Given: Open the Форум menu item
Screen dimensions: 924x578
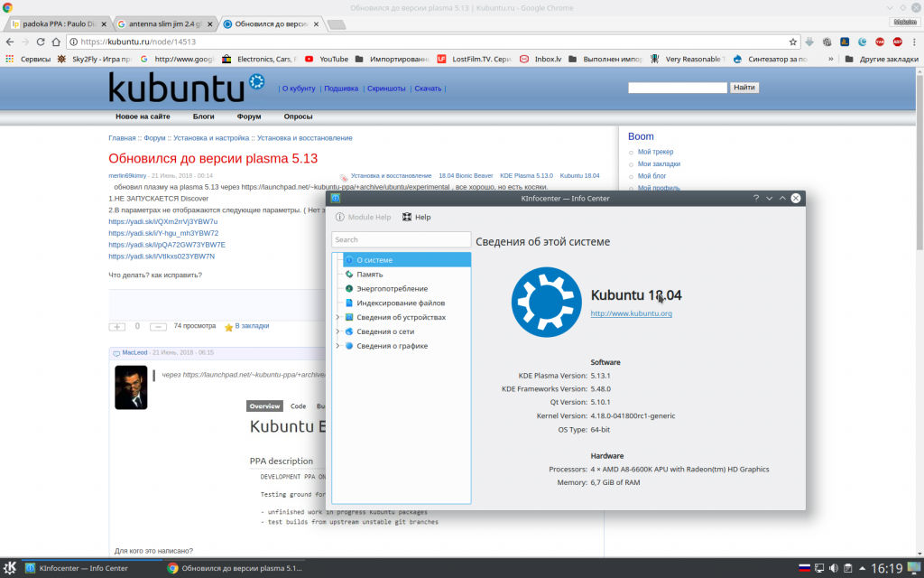Looking at the screenshot, I should 249,117.
